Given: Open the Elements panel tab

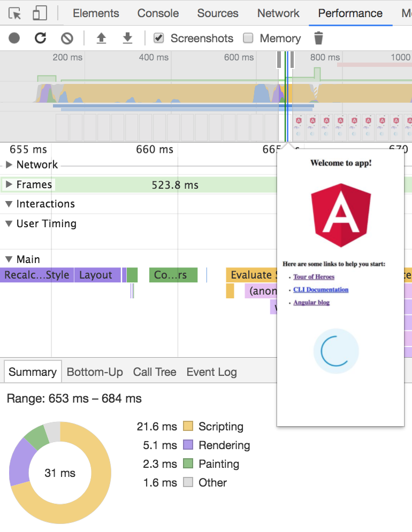Looking at the screenshot, I should click(96, 13).
